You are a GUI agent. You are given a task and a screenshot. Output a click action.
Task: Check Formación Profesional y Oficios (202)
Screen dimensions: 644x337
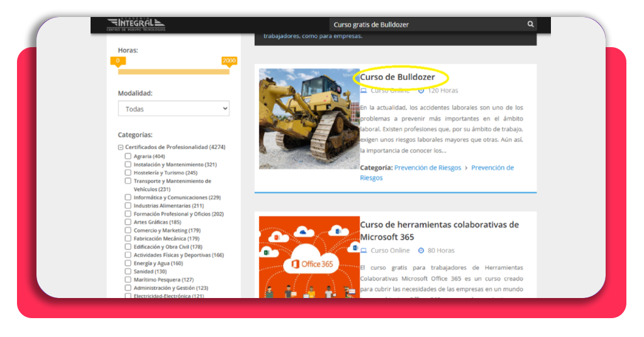128,213
